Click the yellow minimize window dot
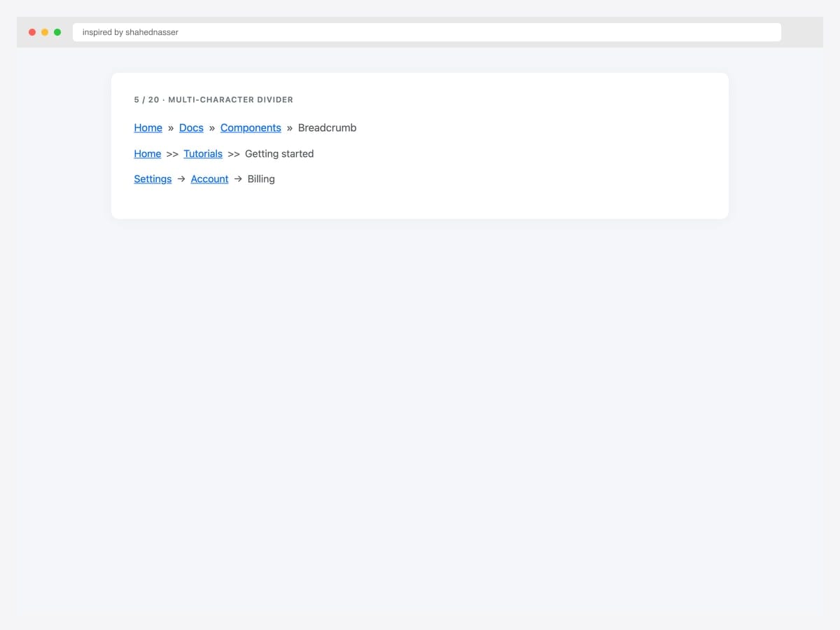 click(45, 32)
